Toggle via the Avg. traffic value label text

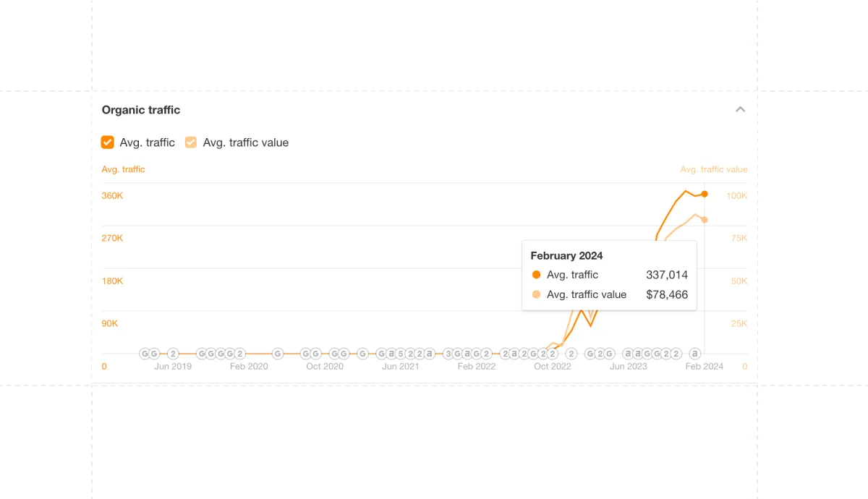click(246, 142)
